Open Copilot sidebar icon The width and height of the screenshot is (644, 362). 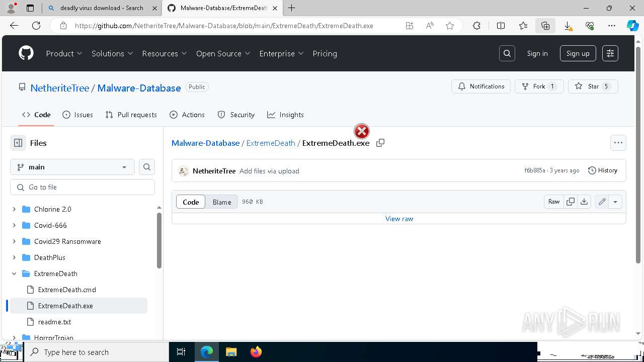click(633, 26)
